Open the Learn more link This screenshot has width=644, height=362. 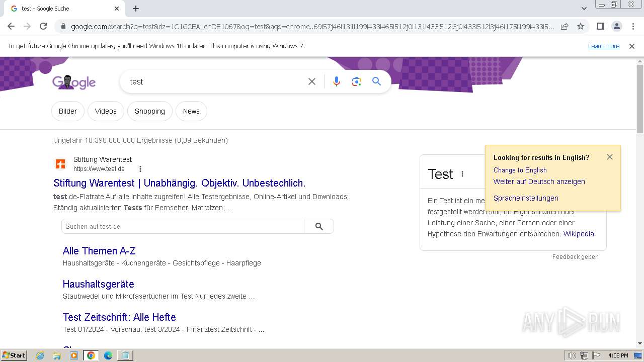click(604, 46)
